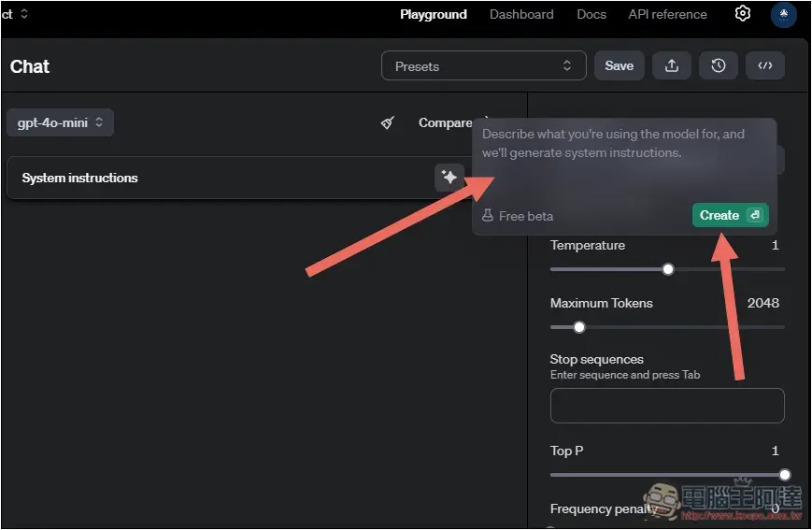Click the Chat heading
Image resolution: width=812 pixels, height=530 pixels.
[x=30, y=66]
